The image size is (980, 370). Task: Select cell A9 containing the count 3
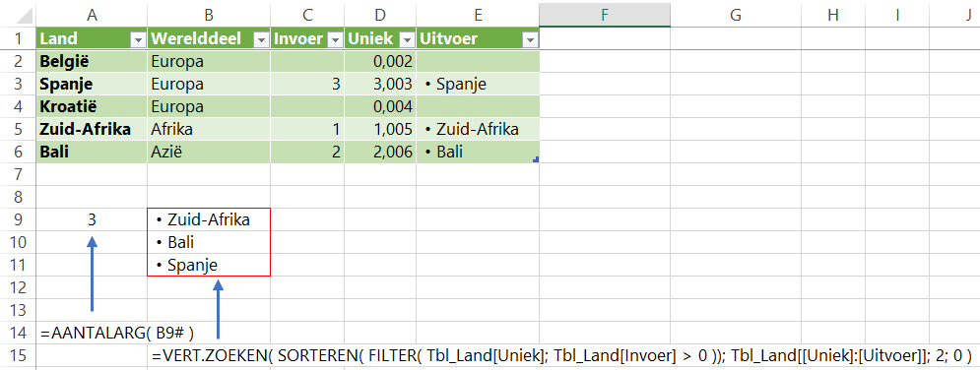[92, 219]
